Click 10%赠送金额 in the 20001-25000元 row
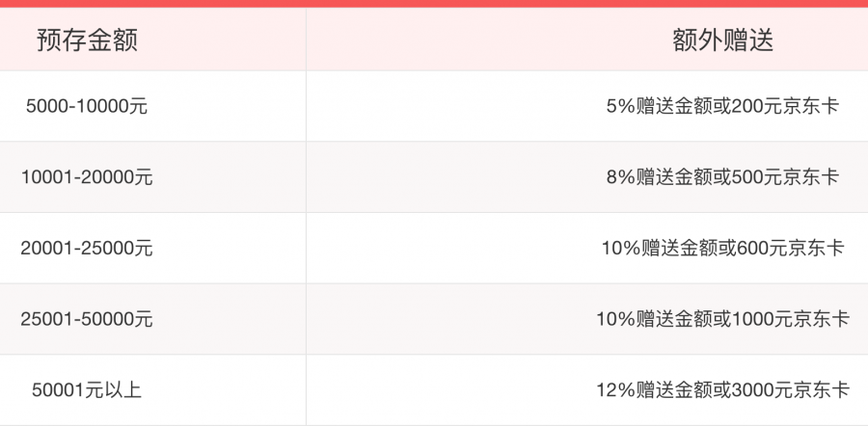Viewport: 868px width, 426px height. (661, 248)
